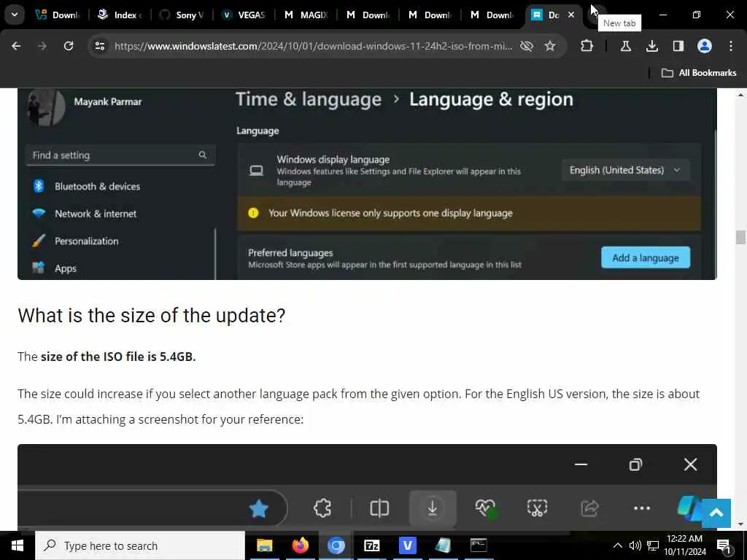Open the network tray icon
The width and height of the screenshot is (747, 560).
tap(653, 545)
